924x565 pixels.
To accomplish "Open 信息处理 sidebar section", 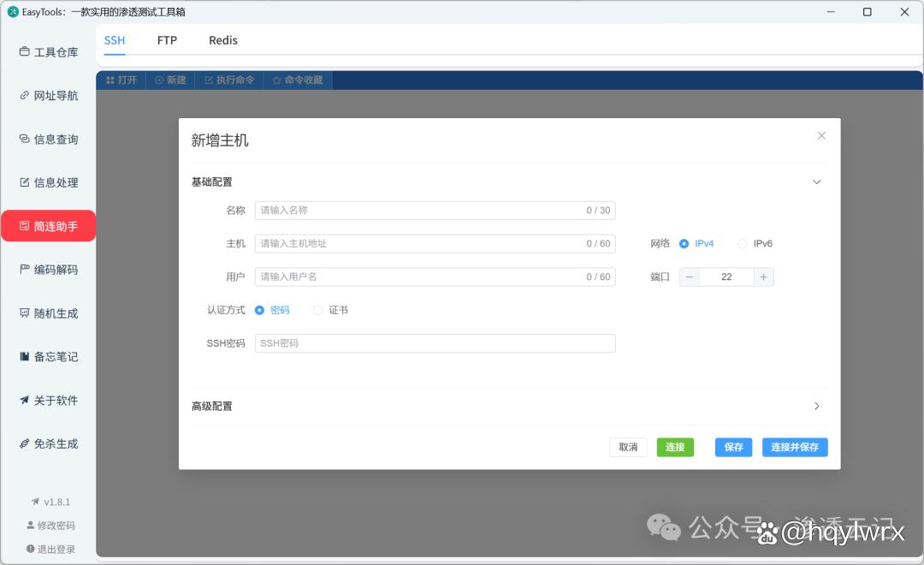I will (48, 182).
